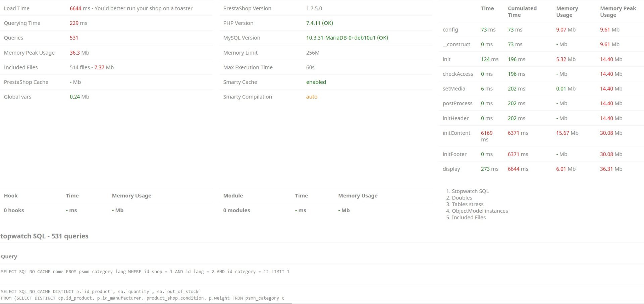
Task: Jump to the Doubles section link
Action: [462, 198]
